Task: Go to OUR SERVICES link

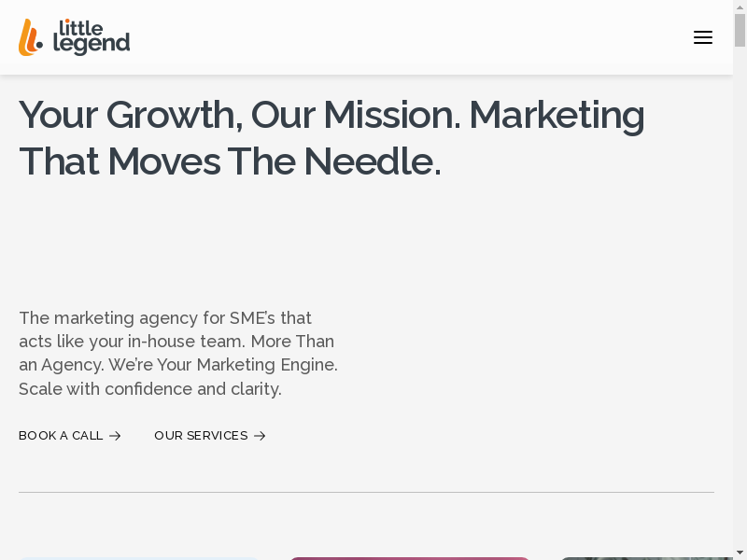Action: click(x=201, y=436)
